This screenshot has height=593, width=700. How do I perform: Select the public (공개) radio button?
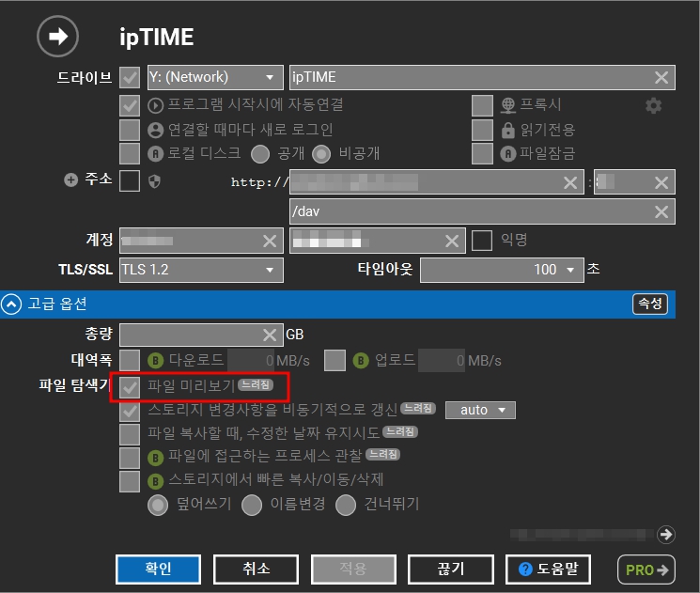(x=260, y=154)
